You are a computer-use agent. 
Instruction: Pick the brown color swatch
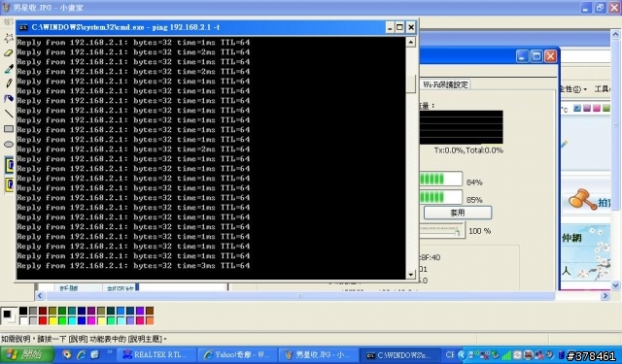[x=150, y=311]
